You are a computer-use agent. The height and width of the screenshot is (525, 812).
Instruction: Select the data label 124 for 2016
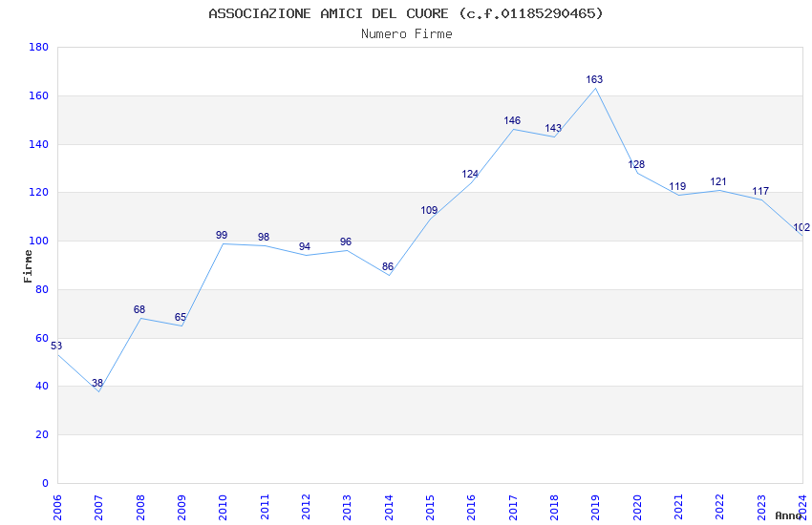pyautogui.click(x=470, y=174)
